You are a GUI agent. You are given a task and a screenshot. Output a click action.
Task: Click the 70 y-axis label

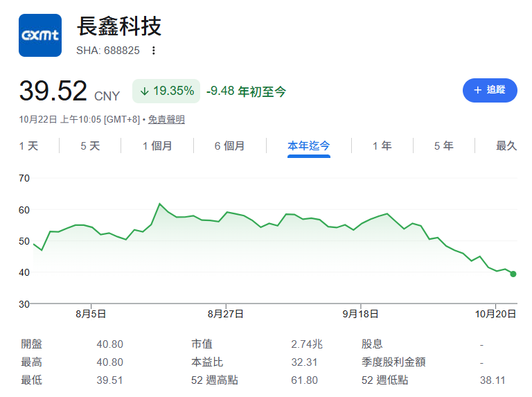(24, 178)
